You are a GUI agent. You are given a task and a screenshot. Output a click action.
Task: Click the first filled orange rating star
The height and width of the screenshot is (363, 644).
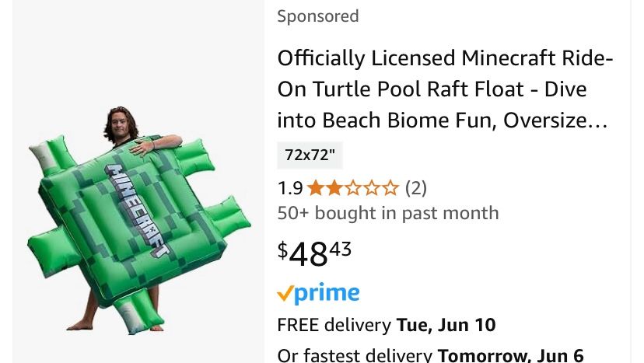click(x=316, y=188)
